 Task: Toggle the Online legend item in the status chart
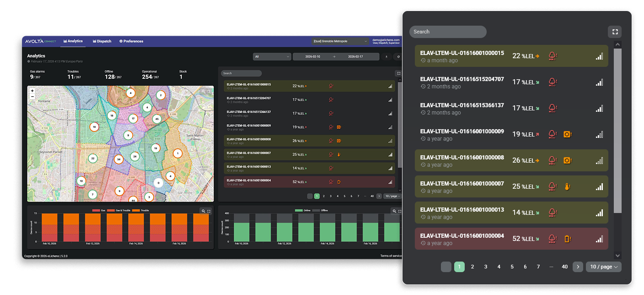(x=302, y=210)
